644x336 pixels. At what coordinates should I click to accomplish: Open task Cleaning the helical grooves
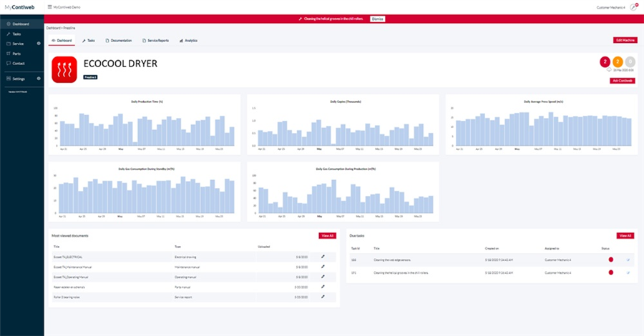(401, 273)
